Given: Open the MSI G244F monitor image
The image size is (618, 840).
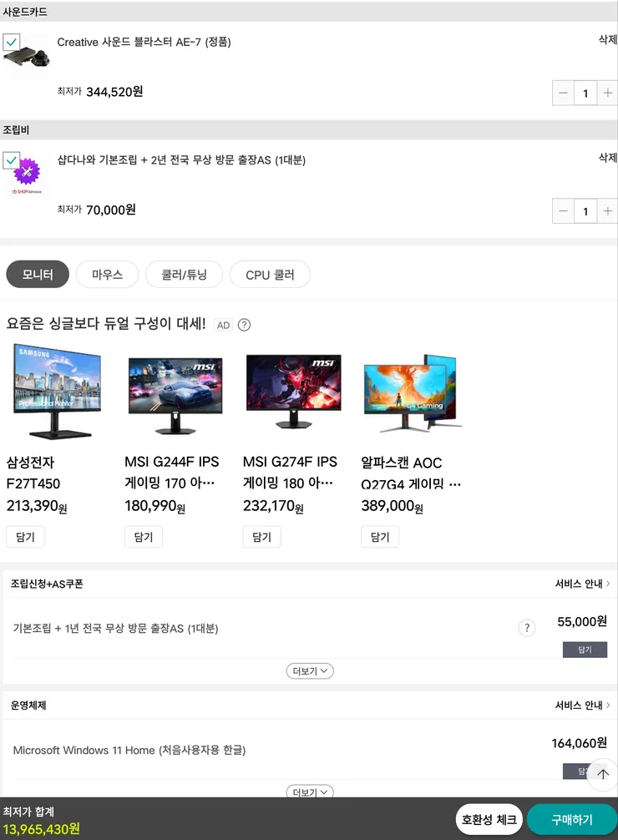Looking at the screenshot, I should pos(176,395).
